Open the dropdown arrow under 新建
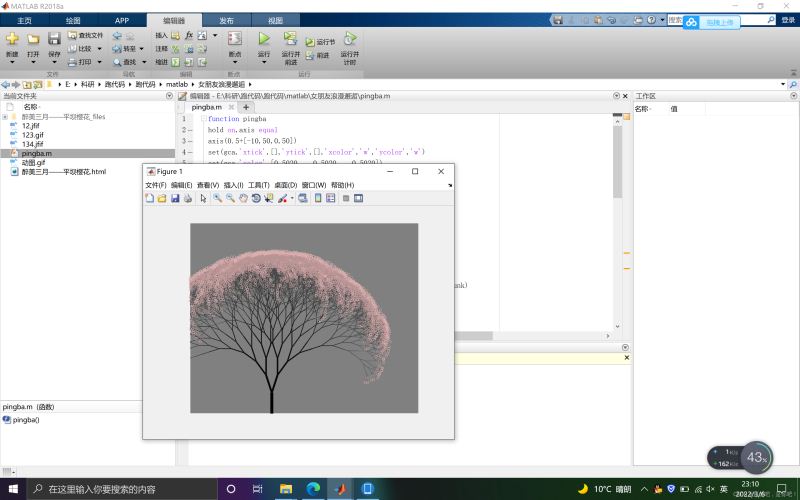This screenshot has height=500, width=800. [x=12, y=62]
